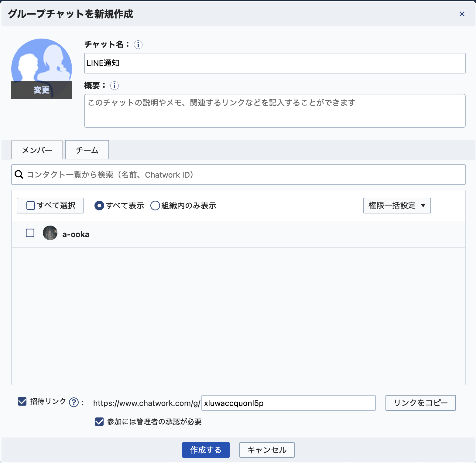This screenshot has height=463, width=476.
Task: Click the a-ooka member name
Action: (x=76, y=234)
